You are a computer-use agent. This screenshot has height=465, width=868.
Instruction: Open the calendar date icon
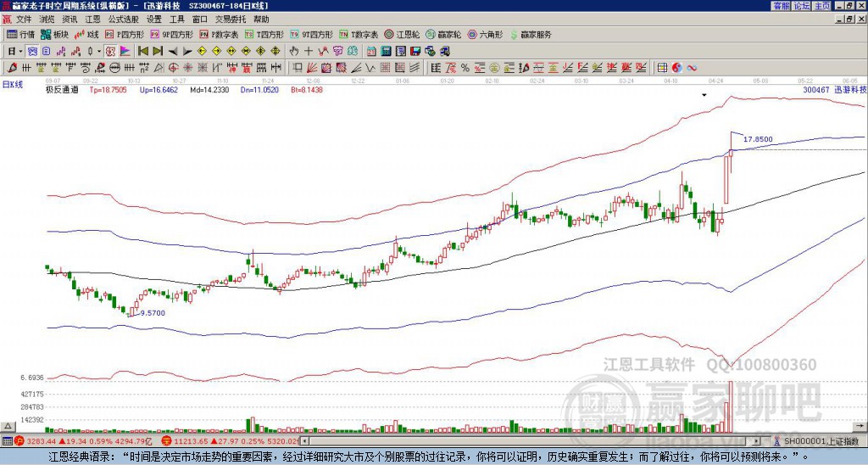pyautogui.click(x=371, y=52)
